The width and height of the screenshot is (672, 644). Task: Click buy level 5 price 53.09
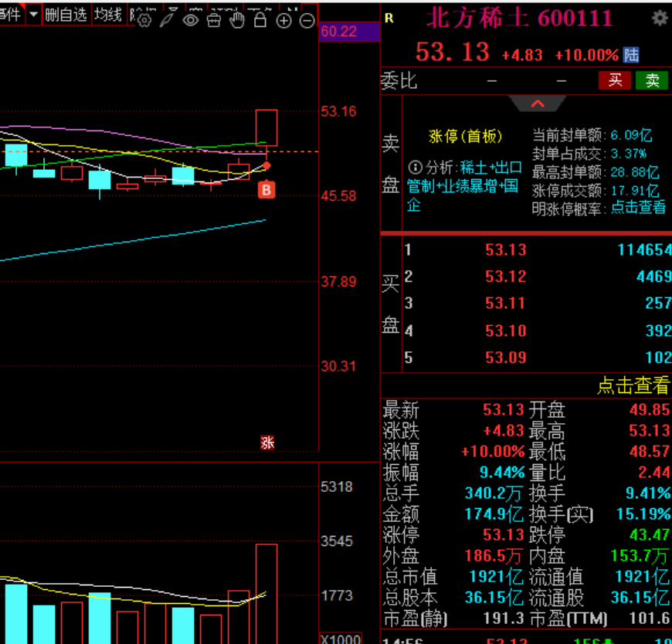(x=506, y=358)
